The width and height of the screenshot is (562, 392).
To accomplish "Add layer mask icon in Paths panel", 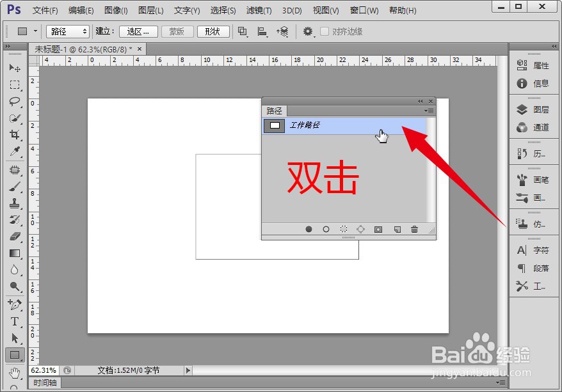I will 378,229.
